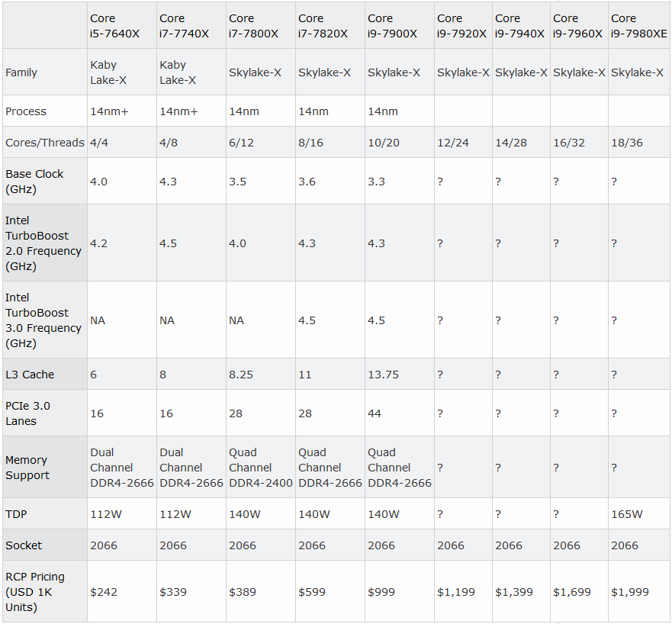This screenshot has height=624, width=672.
Task: Select the Intel TurboBoost 2.0 Frequency label
Action: [44, 243]
